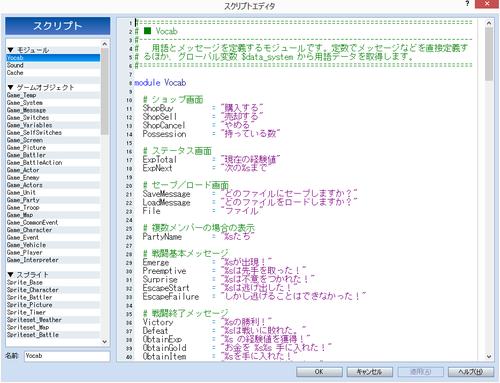500x383 pixels.
Task: Select the Game_Message script
Action: coord(53,110)
